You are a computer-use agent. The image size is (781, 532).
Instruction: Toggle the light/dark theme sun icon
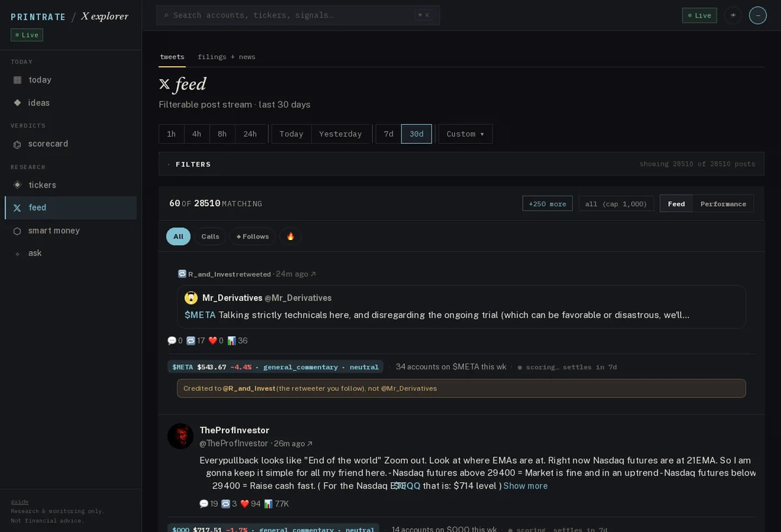click(x=733, y=16)
